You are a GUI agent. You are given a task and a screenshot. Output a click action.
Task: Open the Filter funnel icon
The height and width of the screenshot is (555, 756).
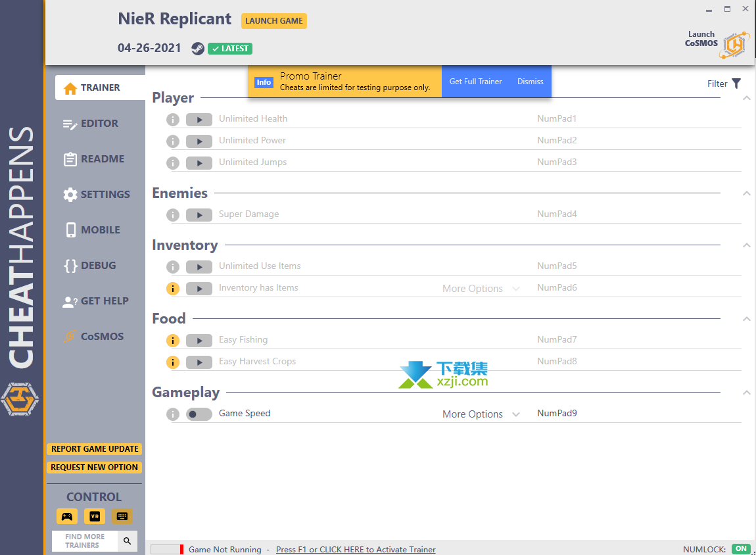(x=736, y=84)
